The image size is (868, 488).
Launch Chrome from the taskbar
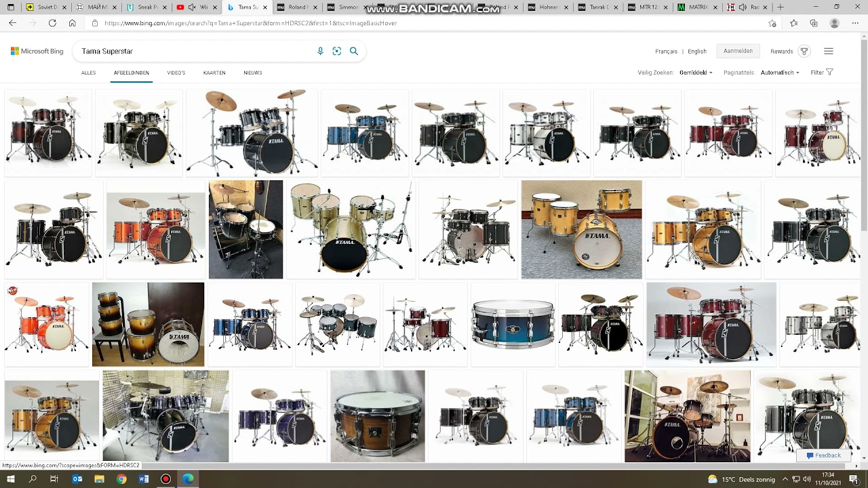tap(121, 479)
